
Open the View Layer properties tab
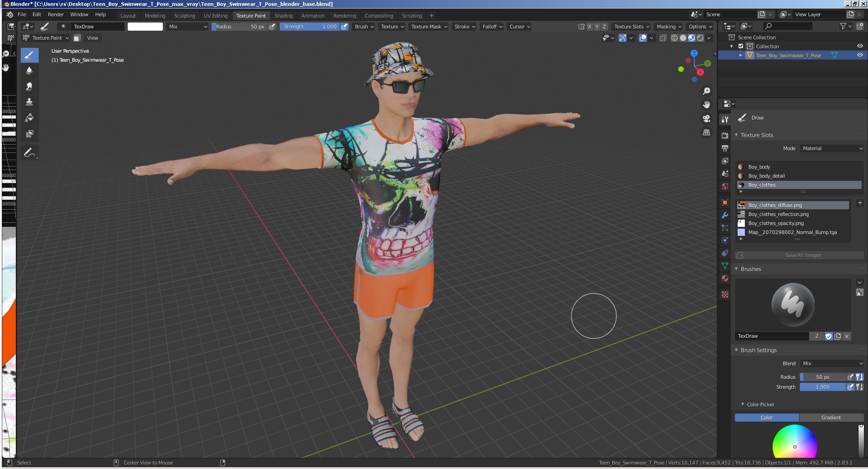pyautogui.click(x=725, y=161)
